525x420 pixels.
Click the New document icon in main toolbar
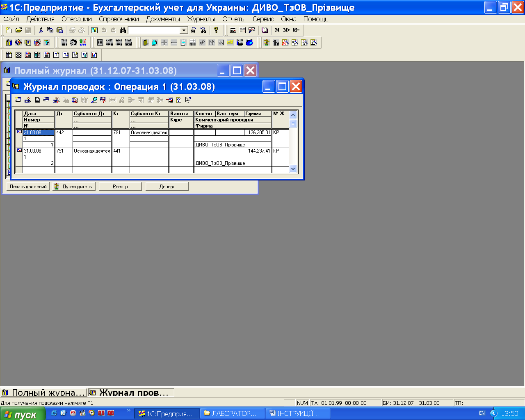click(9, 30)
